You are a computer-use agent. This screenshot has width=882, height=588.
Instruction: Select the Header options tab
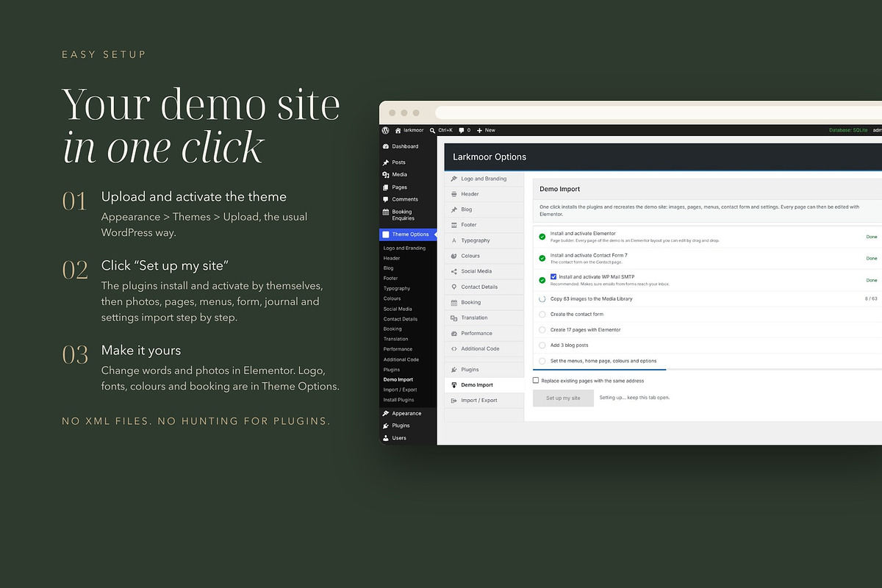484,194
